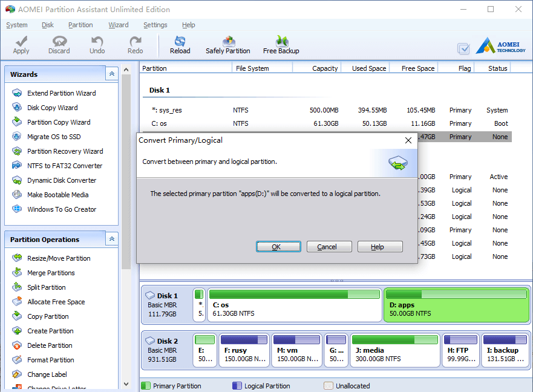Select D: apps block in disk map
This screenshot has width=533, height=392.
[x=457, y=305]
